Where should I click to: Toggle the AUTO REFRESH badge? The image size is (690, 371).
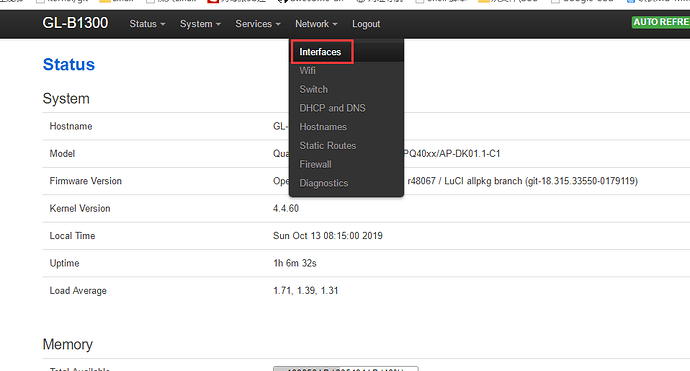[661, 22]
